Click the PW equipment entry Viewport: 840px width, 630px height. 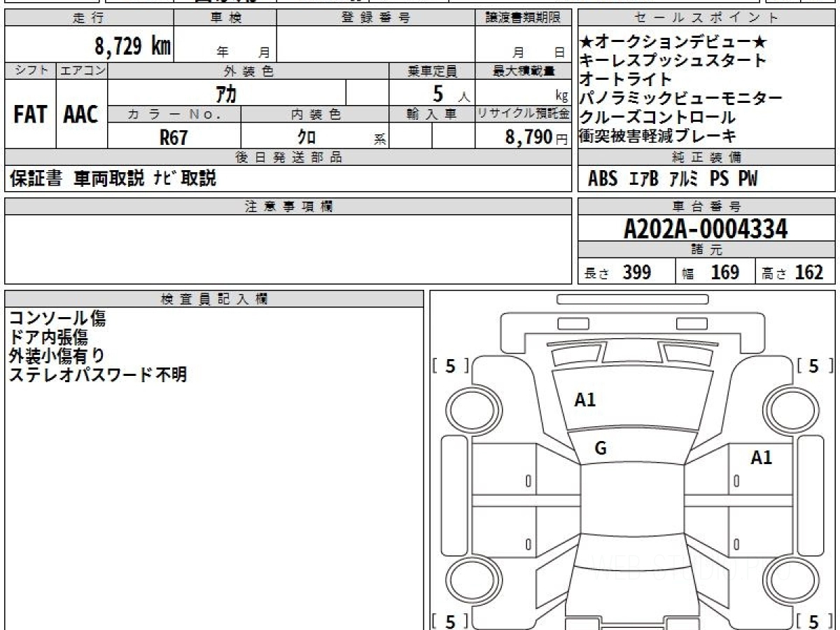tap(748, 179)
